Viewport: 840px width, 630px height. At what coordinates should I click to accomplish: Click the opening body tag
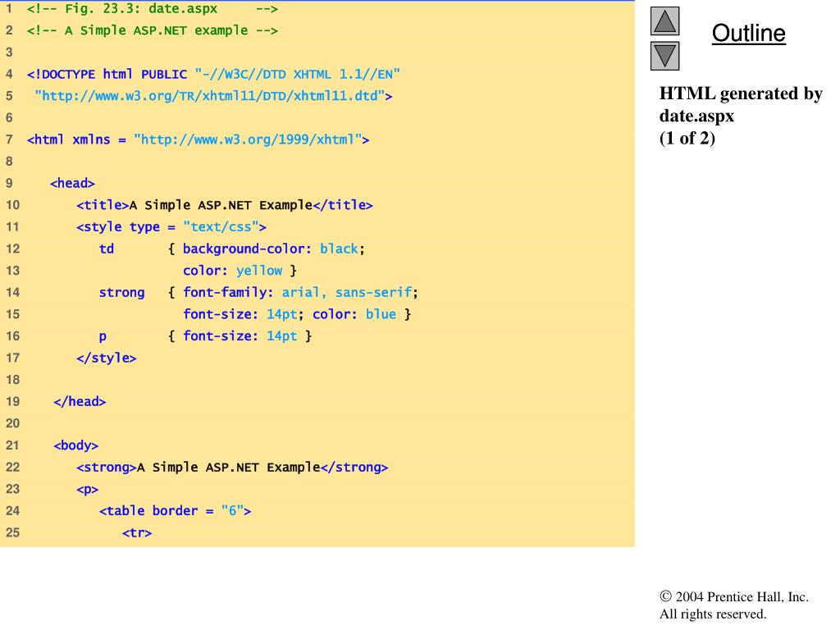(76, 445)
